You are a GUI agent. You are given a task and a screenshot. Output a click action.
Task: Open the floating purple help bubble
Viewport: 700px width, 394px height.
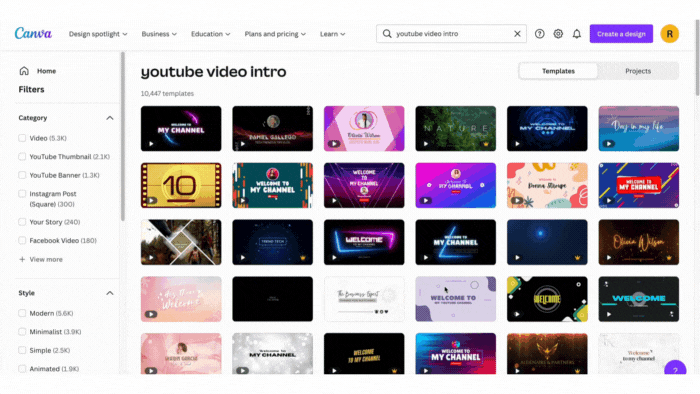675,368
